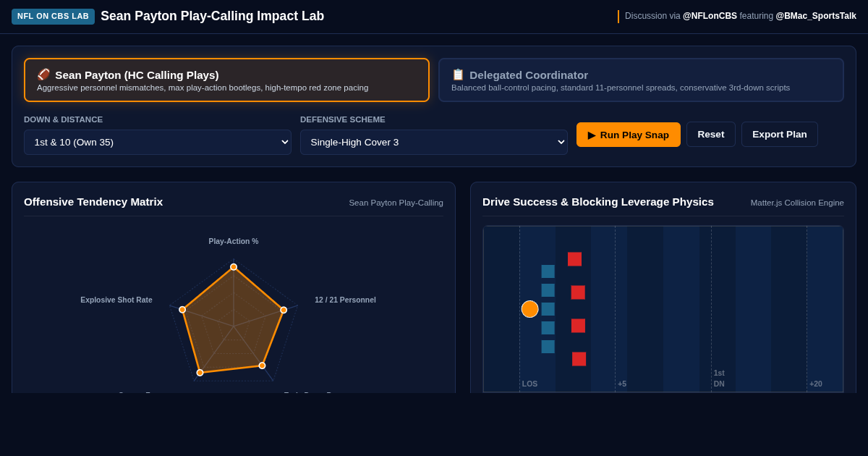
Task: Click the clipboard icon on Delegated Coordinator
Action: pos(458,75)
